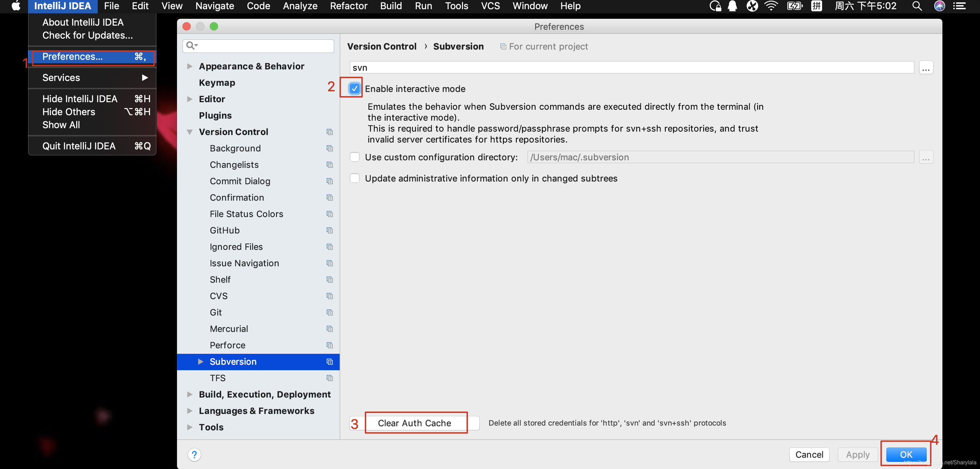Click the Apply button
The height and width of the screenshot is (469, 980).
[x=858, y=454]
